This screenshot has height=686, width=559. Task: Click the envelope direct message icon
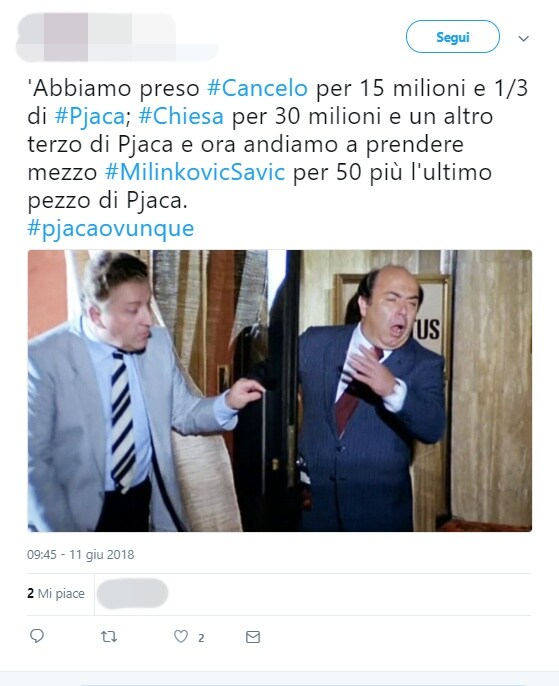(x=253, y=637)
